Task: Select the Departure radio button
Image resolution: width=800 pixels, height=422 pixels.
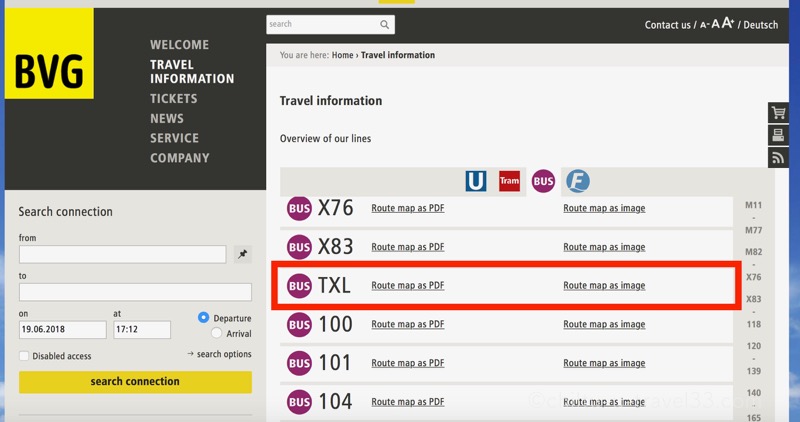Action: 203,317
